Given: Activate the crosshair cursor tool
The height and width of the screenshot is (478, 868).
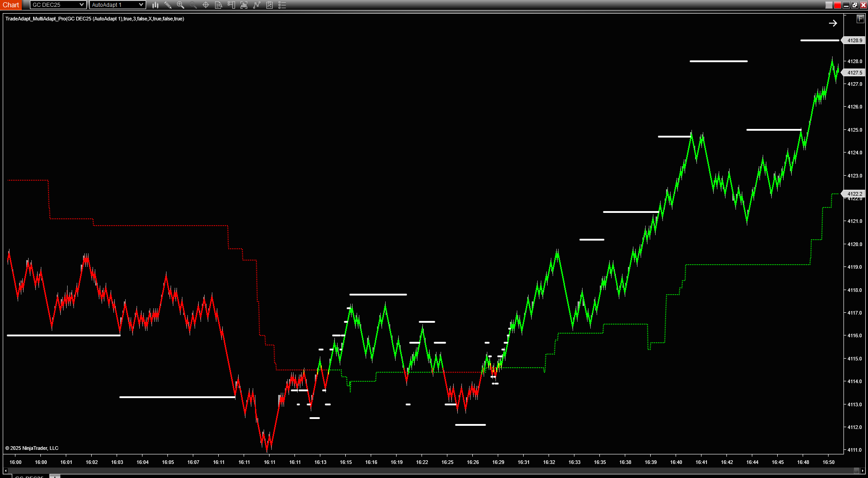Looking at the screenshot, I should [x=206, y=5].
